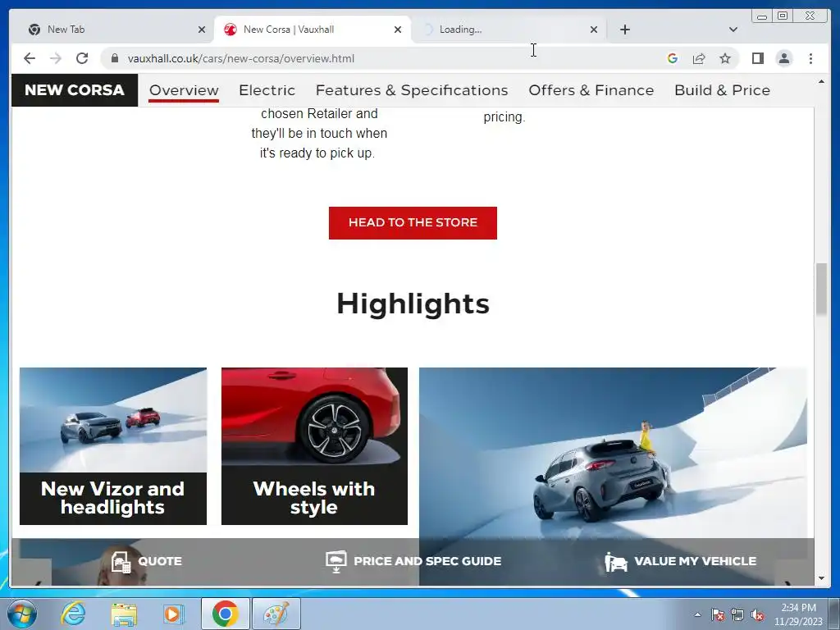This screenshot has width=840, height=630.
Task: Open the taskbar clock and date
Action: coord(798,614)
